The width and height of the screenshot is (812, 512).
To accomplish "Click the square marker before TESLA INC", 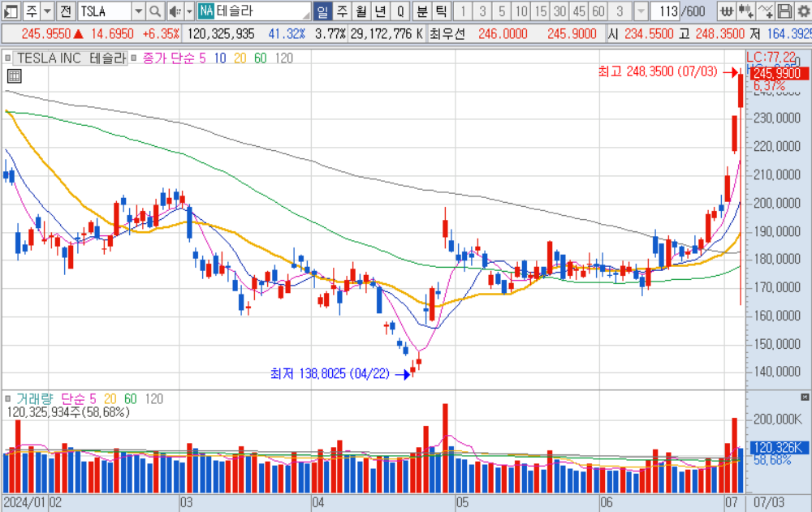I will point(7,58).
